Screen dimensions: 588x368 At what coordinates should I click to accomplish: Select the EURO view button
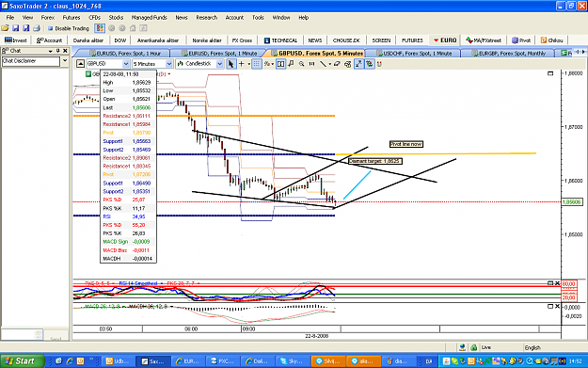click(x=445, y=40)
